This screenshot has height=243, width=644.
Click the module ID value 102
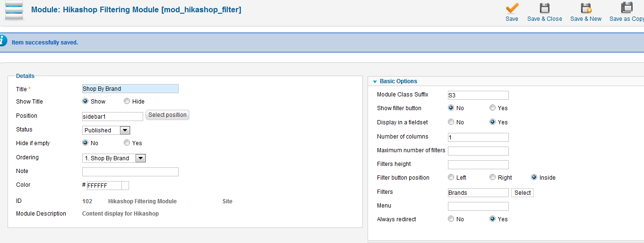(x=87, y=201)
